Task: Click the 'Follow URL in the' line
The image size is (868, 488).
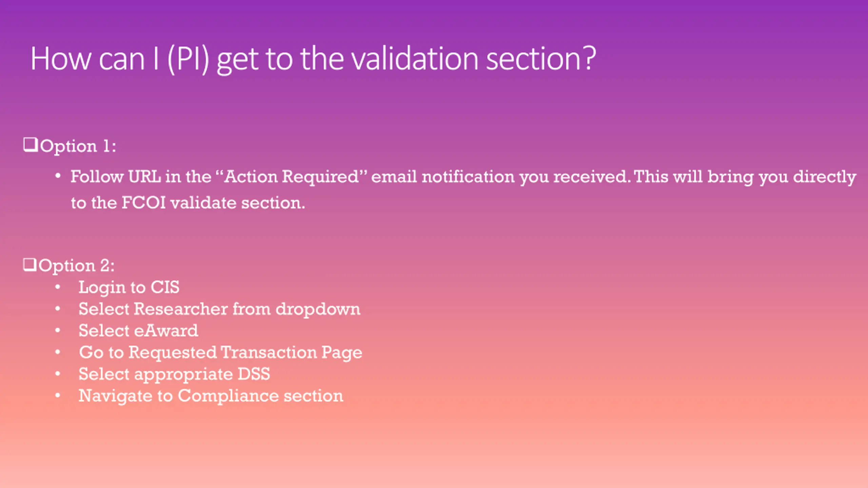Action: 463,177
